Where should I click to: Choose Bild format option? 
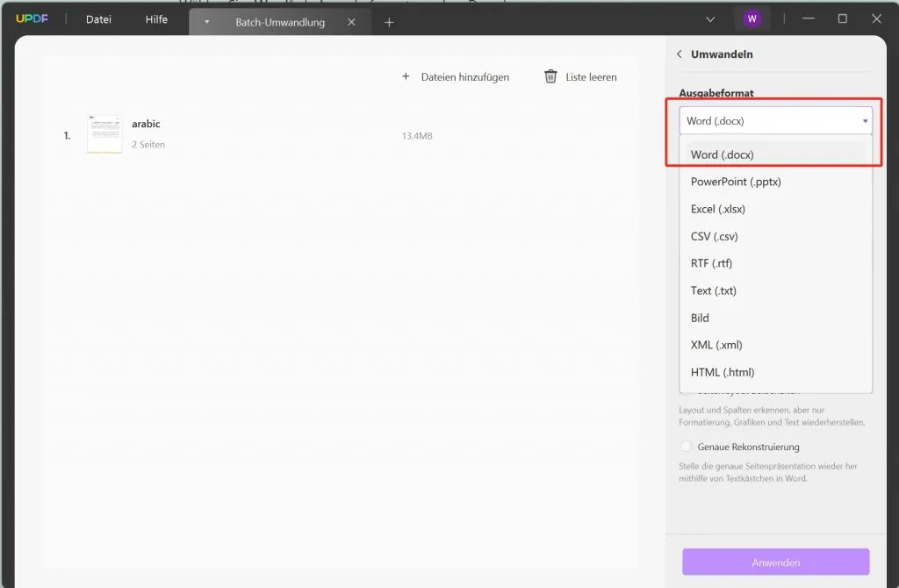coord(775,318)
